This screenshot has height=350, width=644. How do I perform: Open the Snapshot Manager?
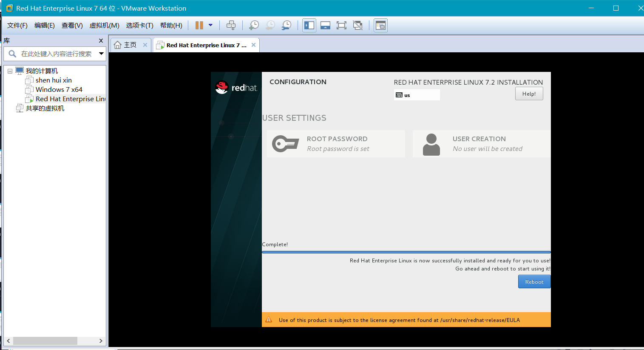click(x=287, y=26)
